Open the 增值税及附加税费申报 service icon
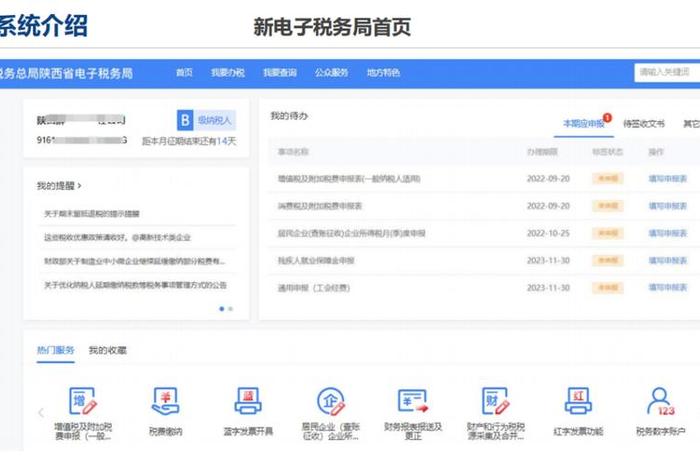The height and width of the screenshot is (470, 700). pyautogui.click(x=83, y=401)
